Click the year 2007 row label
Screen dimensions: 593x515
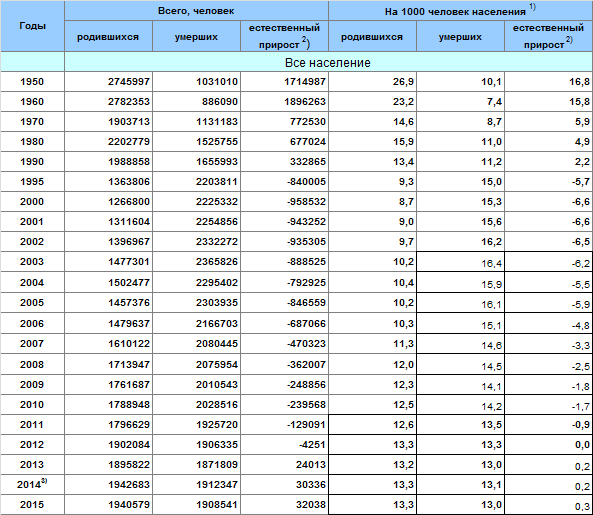[33, 344]
